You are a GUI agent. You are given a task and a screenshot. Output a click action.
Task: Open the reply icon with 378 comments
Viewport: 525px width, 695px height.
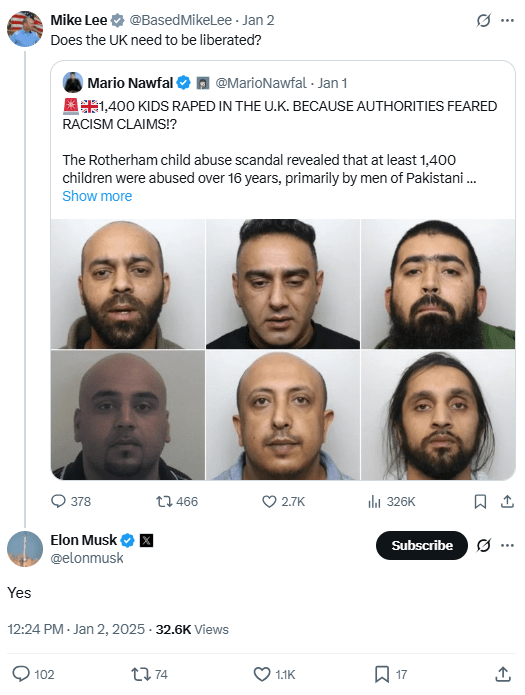click(x=58, y=501)
